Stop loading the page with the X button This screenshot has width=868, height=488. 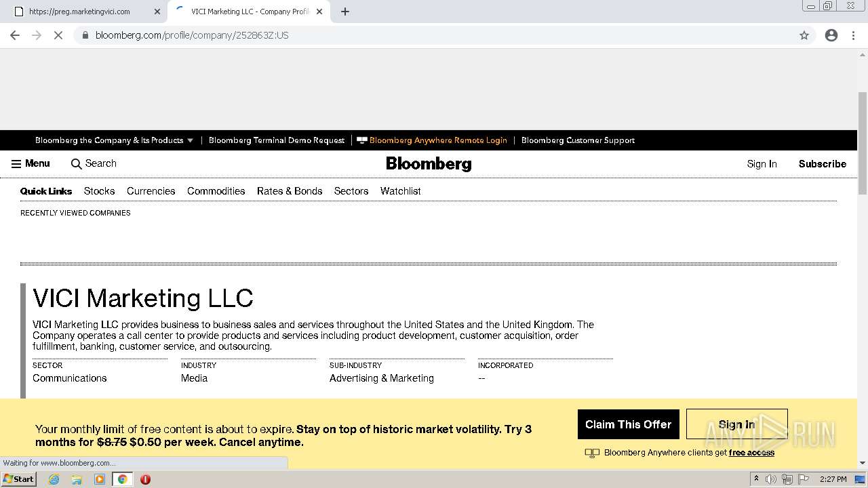(x=58, y=35)
